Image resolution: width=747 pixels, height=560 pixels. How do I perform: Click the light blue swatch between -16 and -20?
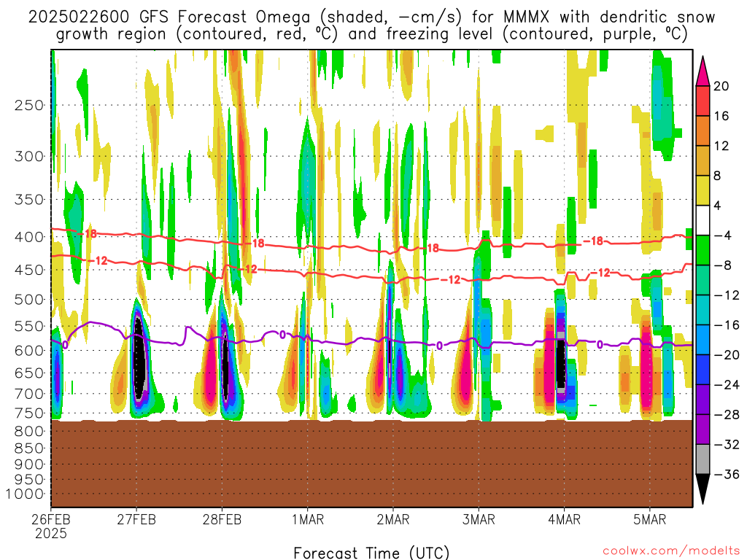703,340
